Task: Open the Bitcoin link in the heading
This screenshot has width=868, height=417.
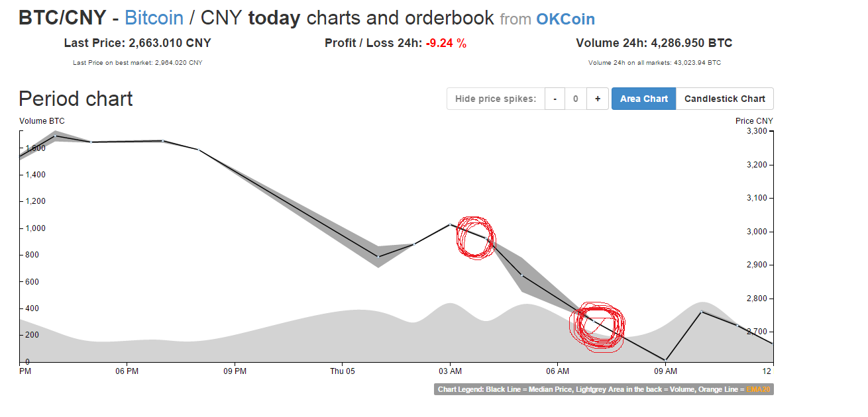Action: 154,18
